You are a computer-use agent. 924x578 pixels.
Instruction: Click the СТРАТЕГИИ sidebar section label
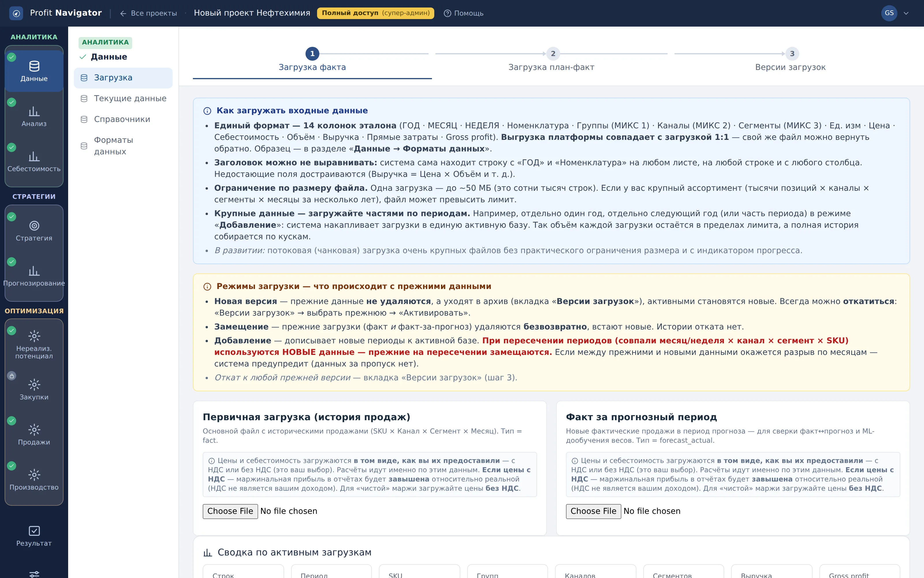pos(34,197)
